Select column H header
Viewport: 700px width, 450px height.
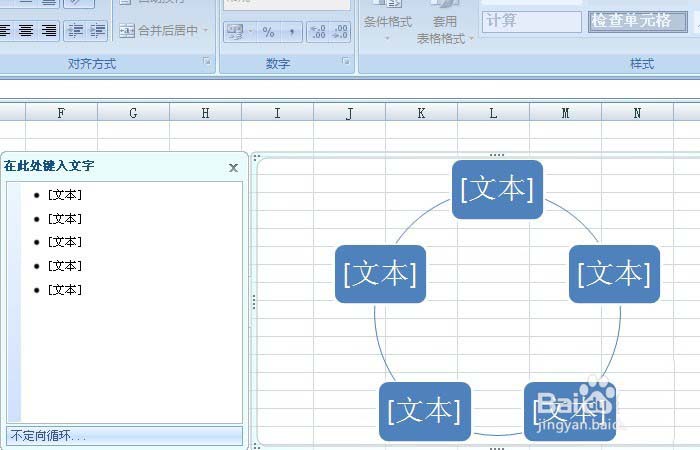205,113
